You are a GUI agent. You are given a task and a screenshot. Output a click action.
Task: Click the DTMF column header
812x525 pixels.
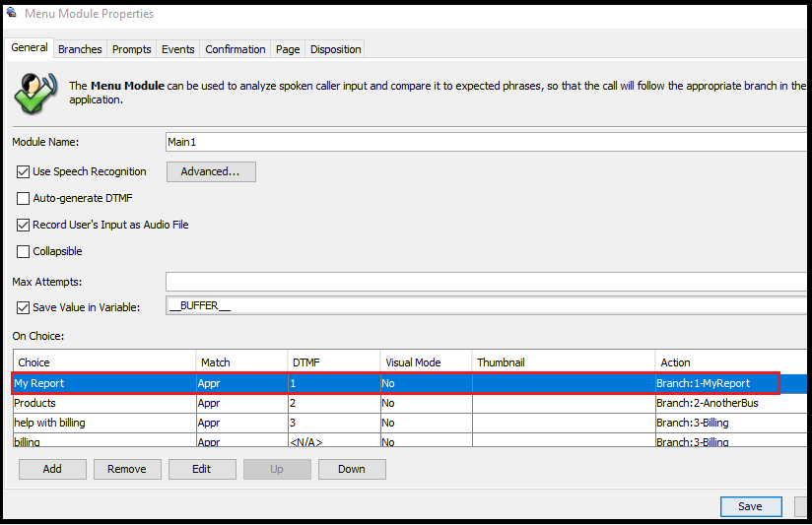[333, 362]
